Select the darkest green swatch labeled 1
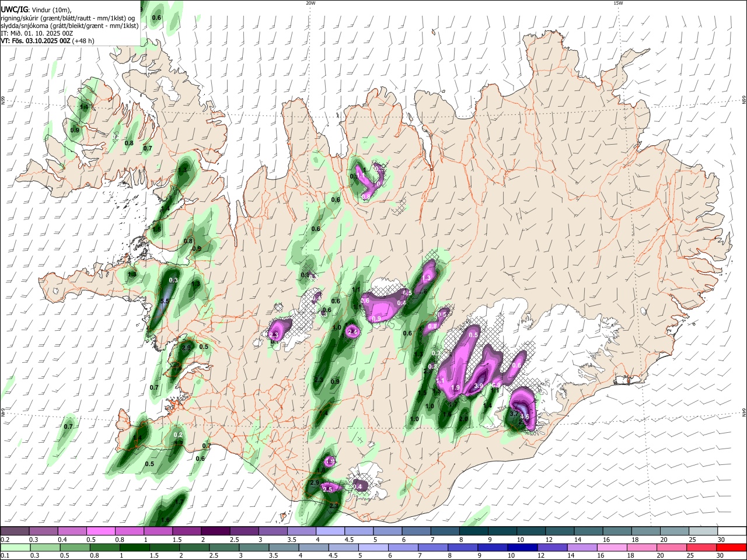The height and width of the screenshot is (560, 747). point(134,547)
